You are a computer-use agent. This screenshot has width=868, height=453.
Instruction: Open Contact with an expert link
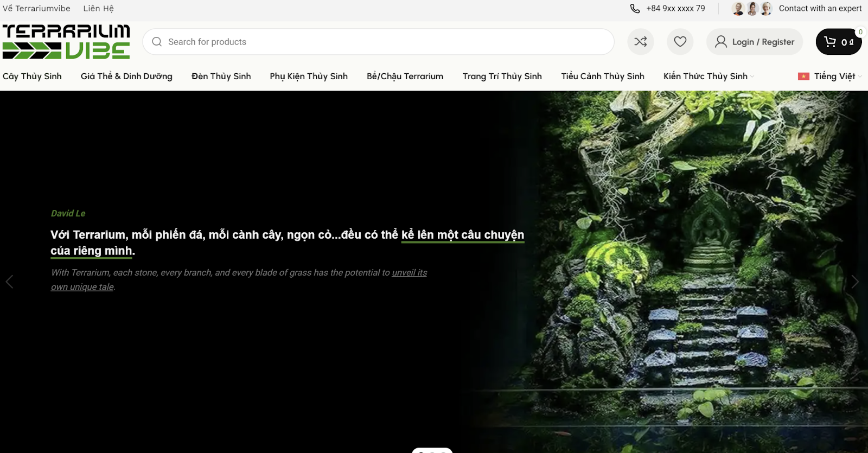[820, 8]
